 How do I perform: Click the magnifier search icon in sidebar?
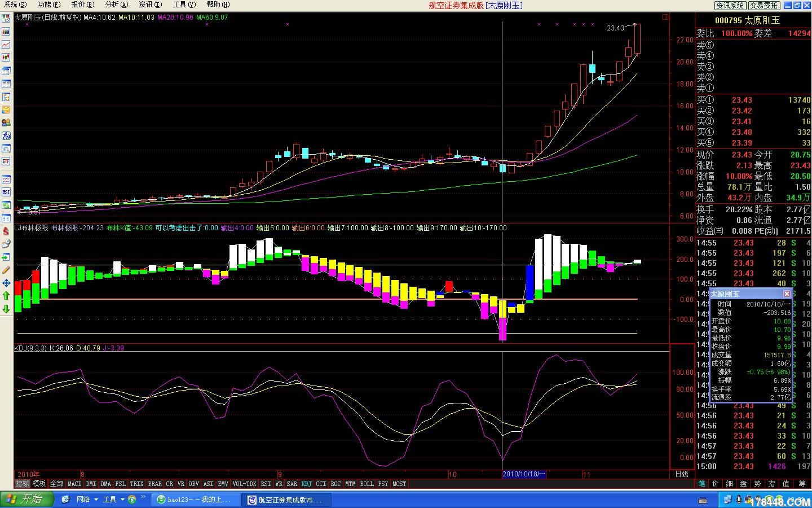click(6, 149)
